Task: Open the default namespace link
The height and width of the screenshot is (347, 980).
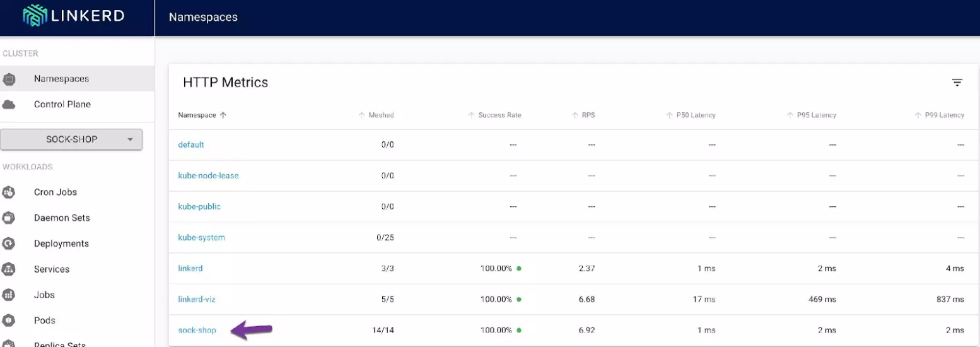Action: click(x=191, y=144)
